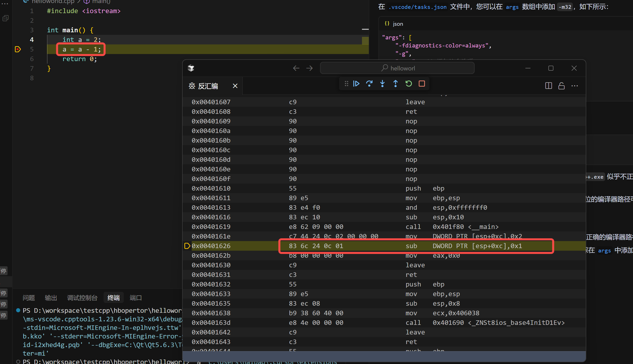Click the Continue debug button
This screenshot has height=364, width=633.
(356, 84)
